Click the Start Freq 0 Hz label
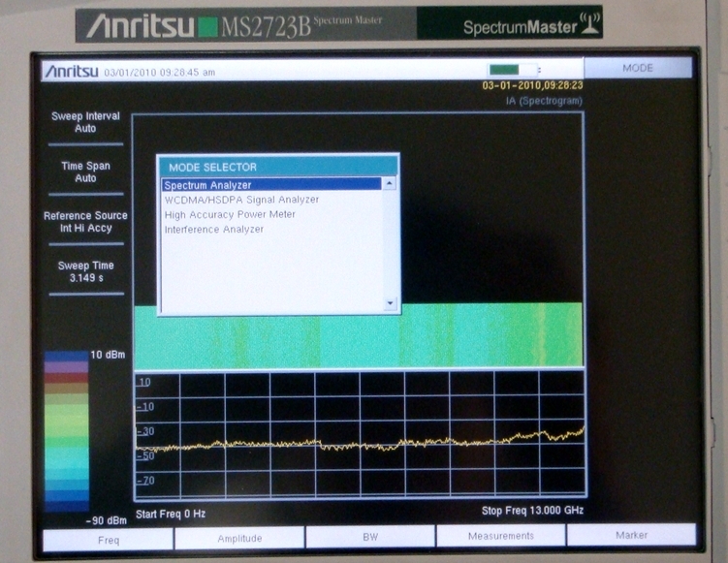Viewport: 728px width, 563px height. point(171,514)
